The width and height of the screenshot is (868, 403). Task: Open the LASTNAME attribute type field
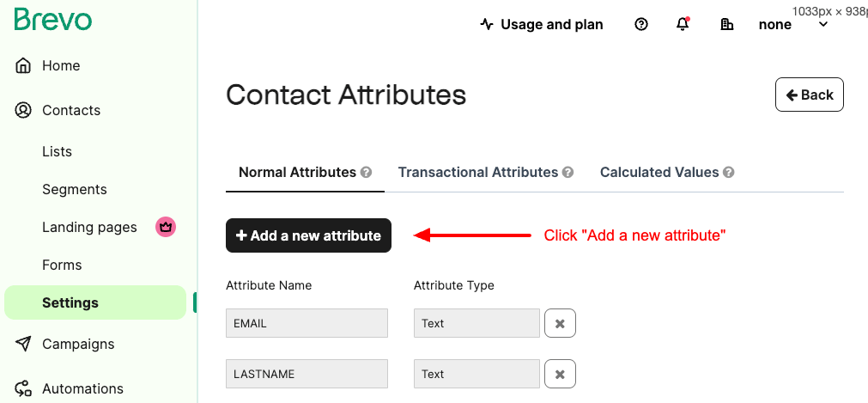[476, 374]
